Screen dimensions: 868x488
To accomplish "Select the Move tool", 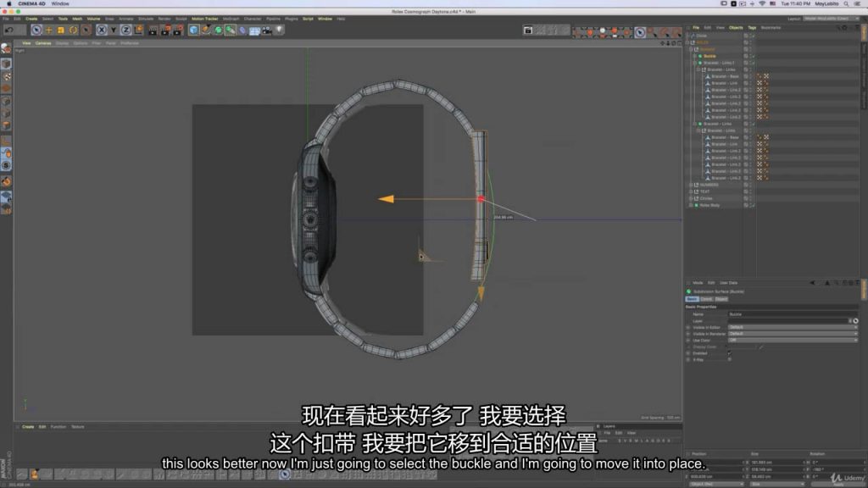I will [48, 30].
